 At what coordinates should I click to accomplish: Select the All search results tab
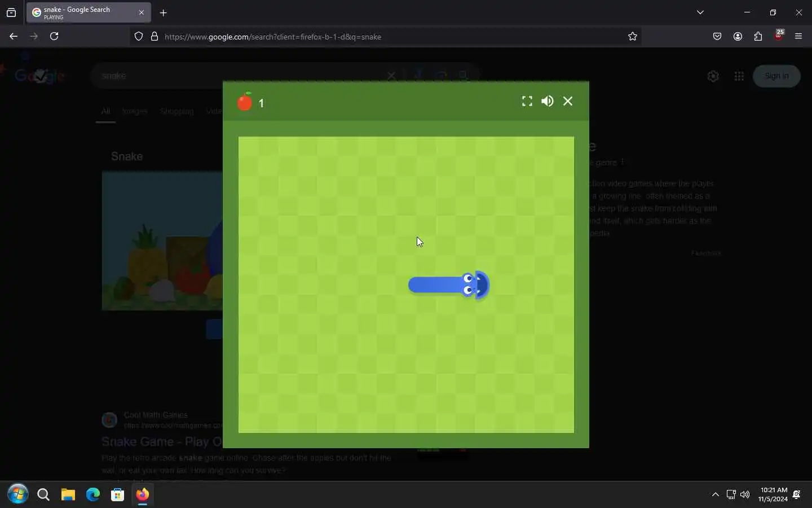105,111
